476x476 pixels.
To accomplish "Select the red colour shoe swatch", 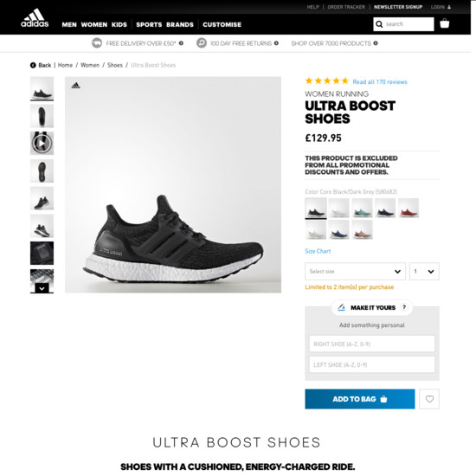I will point(408,209).
